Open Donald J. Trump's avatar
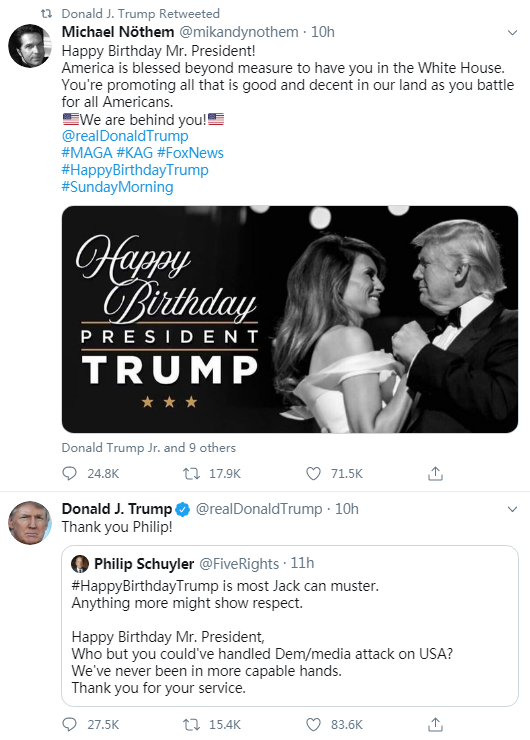The width and height of the screenshot is (530, 740). pyautogui.click(x=30, y=523)
